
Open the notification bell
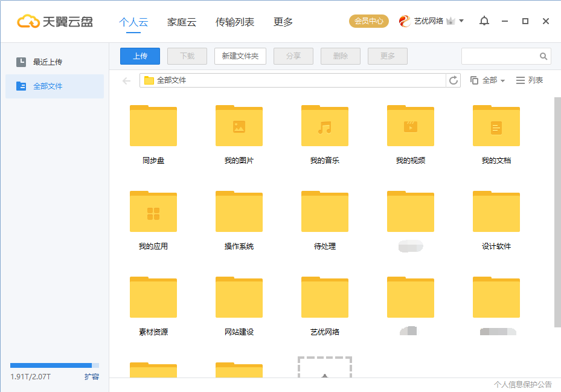pyautogui.click(x=484, y=20)
